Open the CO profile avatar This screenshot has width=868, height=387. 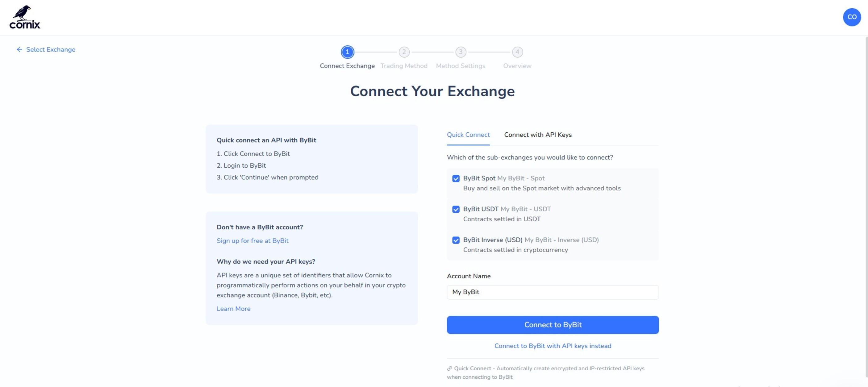852,17
